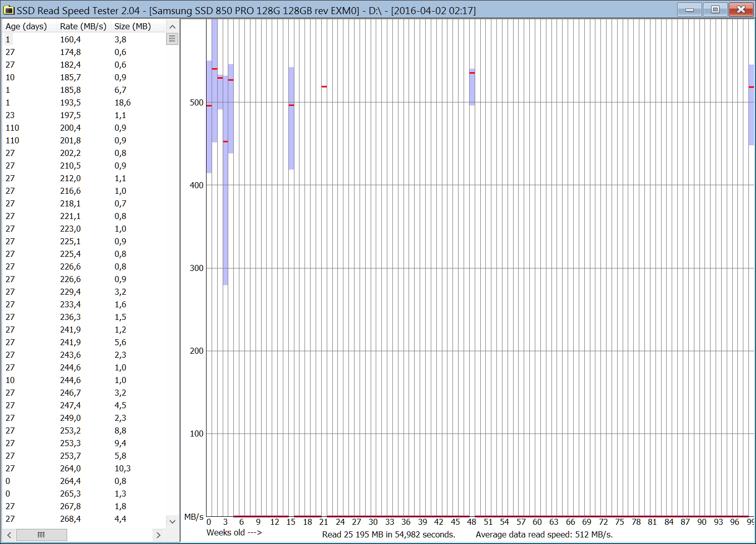Select the row with rate 253,2

tap(84, 430)
